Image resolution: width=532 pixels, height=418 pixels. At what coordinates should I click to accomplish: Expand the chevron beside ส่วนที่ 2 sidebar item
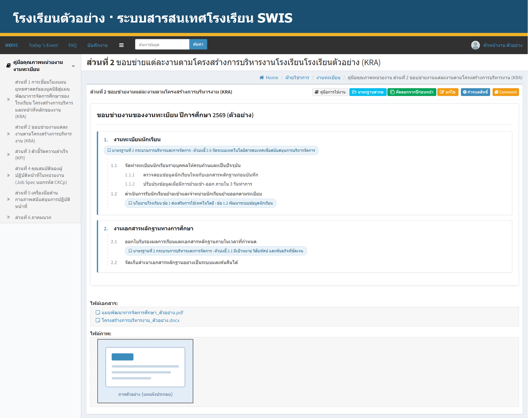click(8, 134)
